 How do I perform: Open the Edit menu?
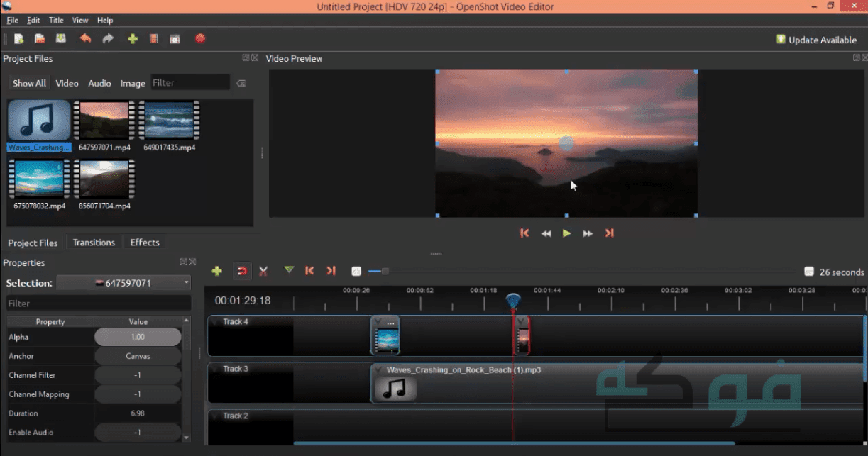33,20
